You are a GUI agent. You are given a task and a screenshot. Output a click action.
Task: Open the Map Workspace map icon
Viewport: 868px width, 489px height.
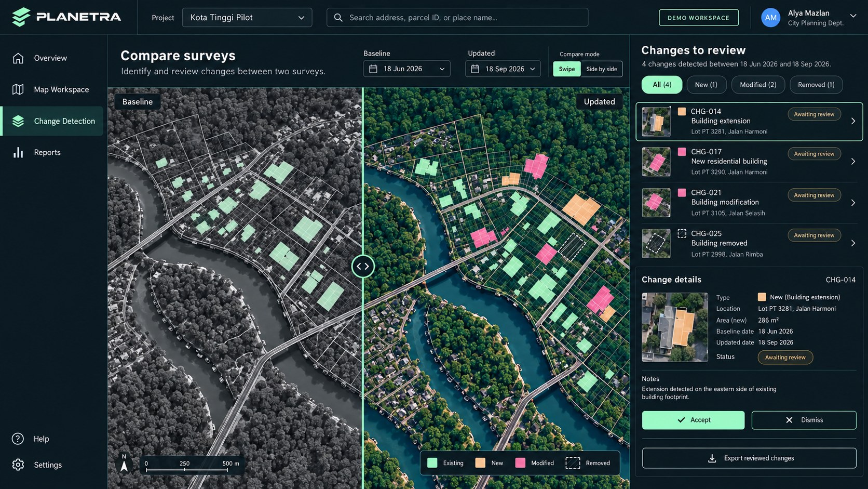(18, 89)
